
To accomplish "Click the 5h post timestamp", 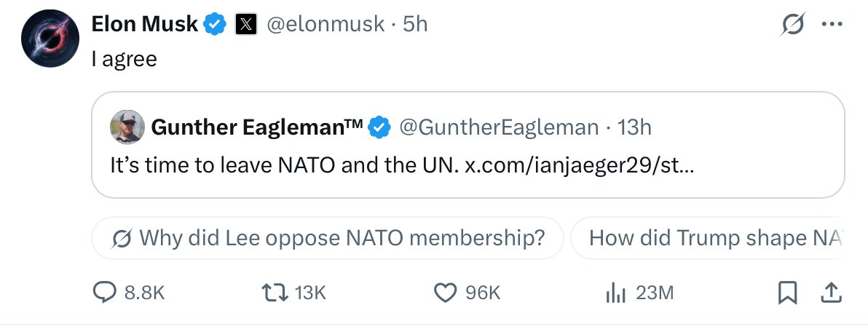I will pos(416,24).
